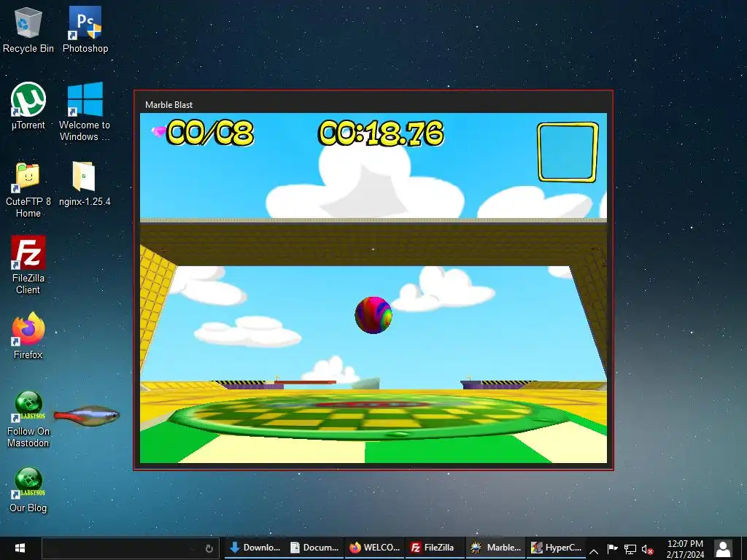This screenshot has width=747, height=560.
Task: Launch the Photoshop desktop shortcut
Action: point(85,29)
